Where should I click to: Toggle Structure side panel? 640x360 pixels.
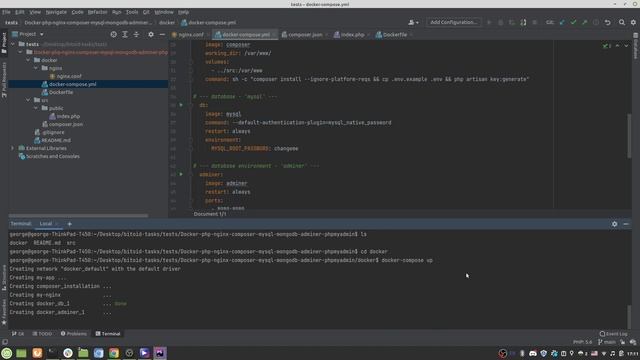(4, 278)
